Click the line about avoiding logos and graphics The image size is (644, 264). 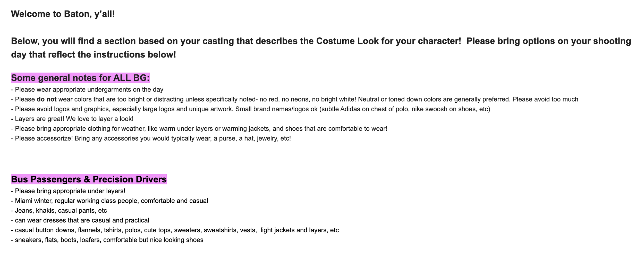(251, 109)
